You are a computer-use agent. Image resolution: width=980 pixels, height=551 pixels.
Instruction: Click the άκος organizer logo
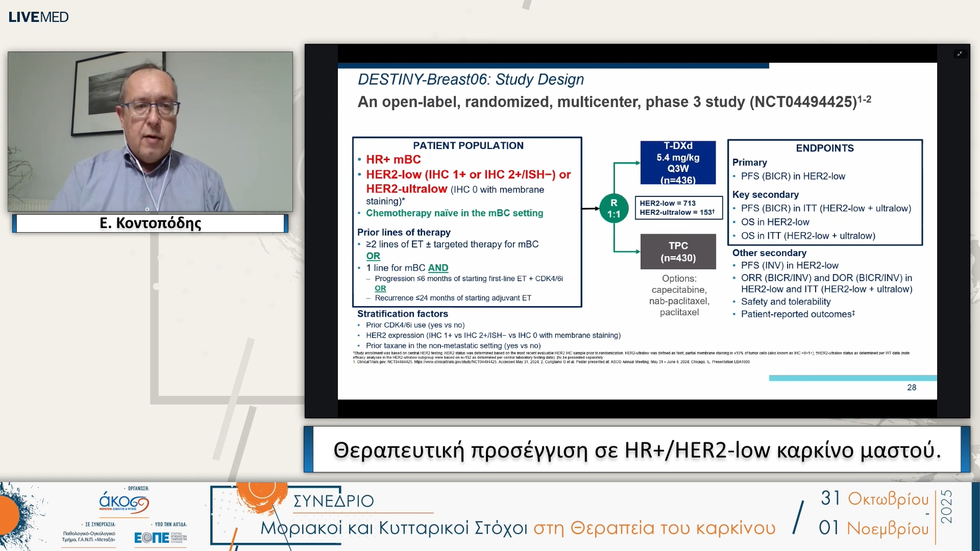click(x=124, y=502)
